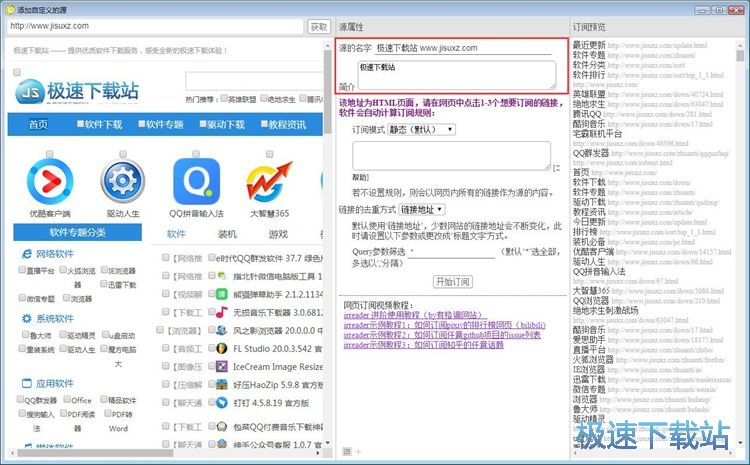Click the 获取 button beside URL field

pyautogui.click(x=318, y=26)
